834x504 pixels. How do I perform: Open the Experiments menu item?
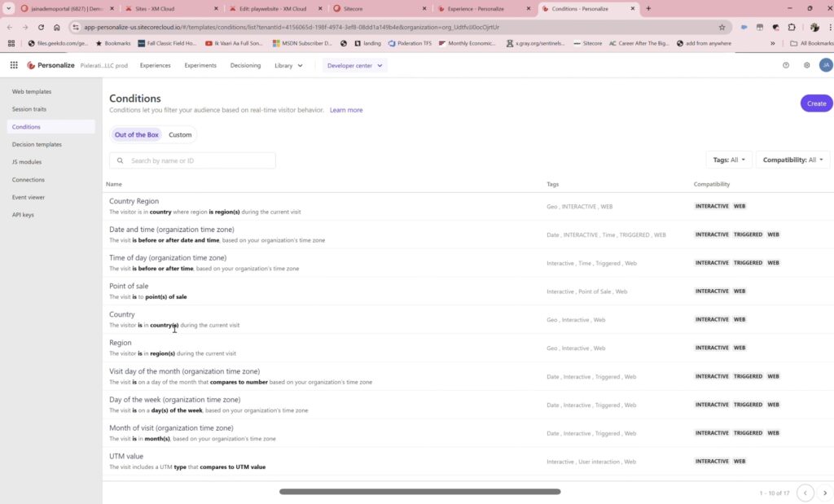[200, 65]
